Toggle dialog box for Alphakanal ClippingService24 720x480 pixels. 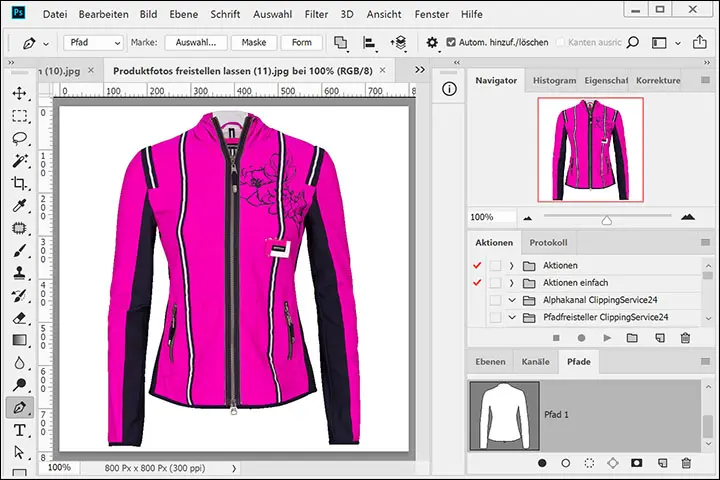click(x=495, y=300)
